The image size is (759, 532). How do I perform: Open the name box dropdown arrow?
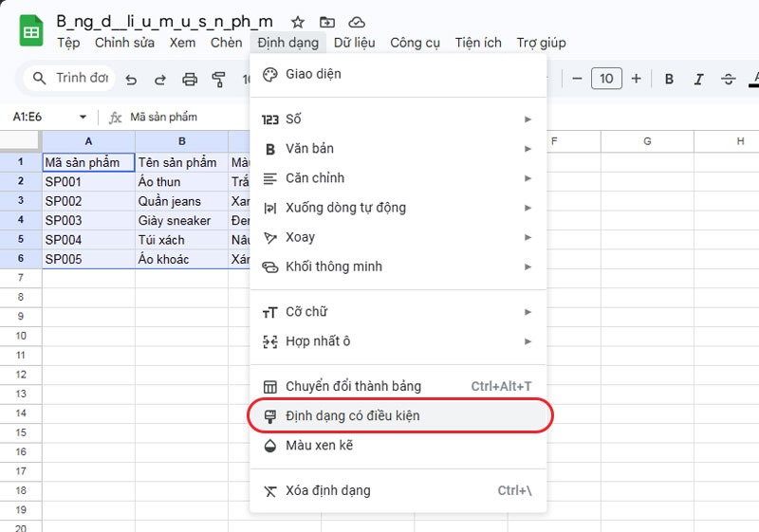83,117
